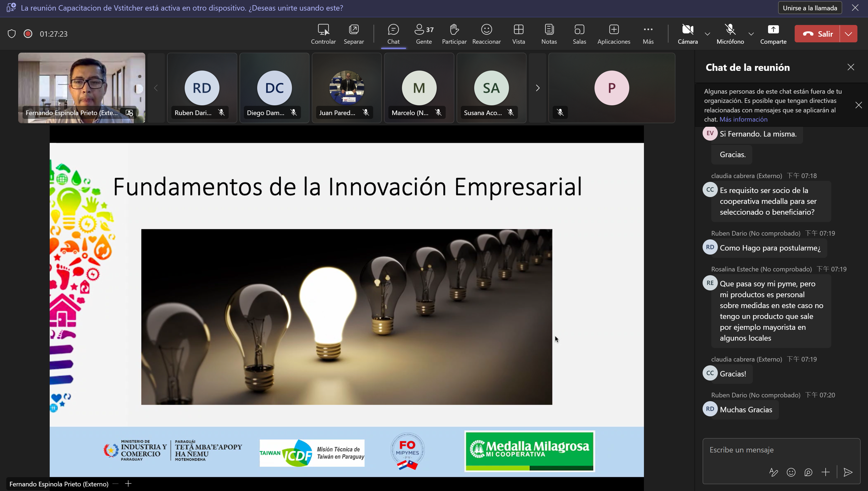Select Ruben Dario's RD participant tile
Viewport: 868px width, 491px height.
(202, 88)
